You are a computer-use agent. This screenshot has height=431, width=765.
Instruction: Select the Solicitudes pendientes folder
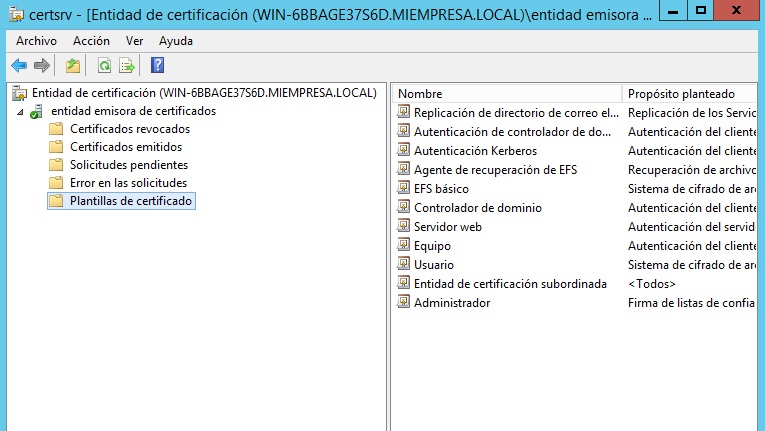pyautogui.click(x=128, y=165)
